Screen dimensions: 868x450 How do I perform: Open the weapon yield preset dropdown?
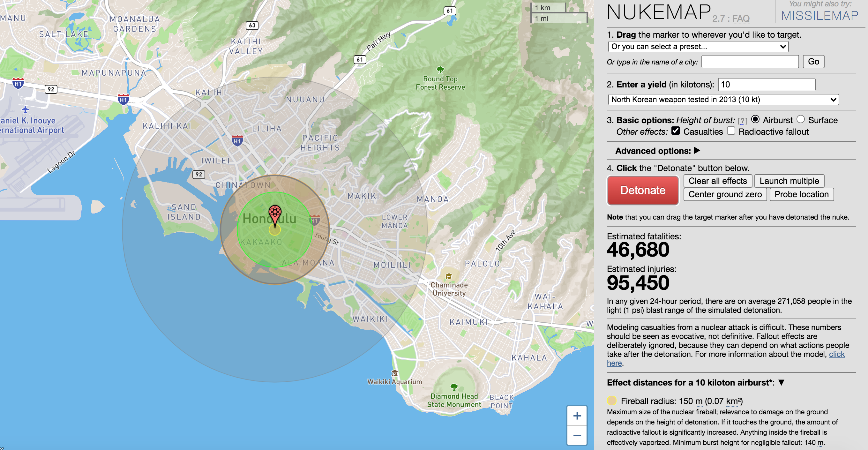[x=723, y=100]
